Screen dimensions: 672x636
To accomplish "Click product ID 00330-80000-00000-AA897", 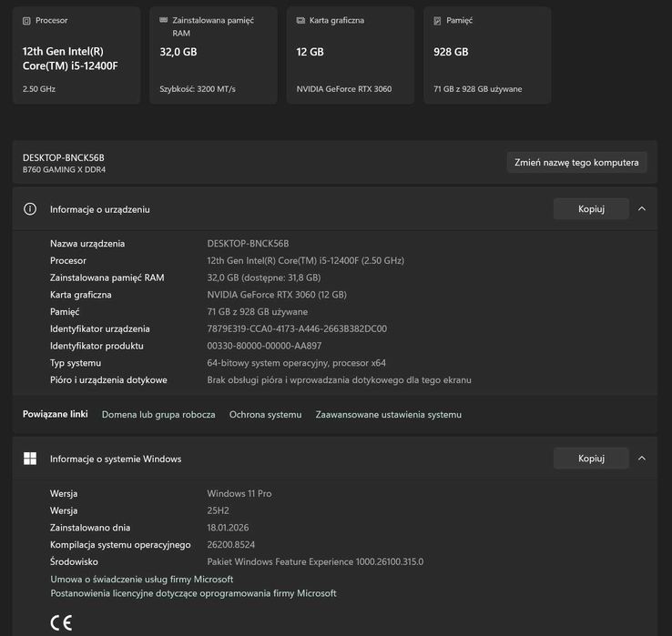I will click(264, 346).
